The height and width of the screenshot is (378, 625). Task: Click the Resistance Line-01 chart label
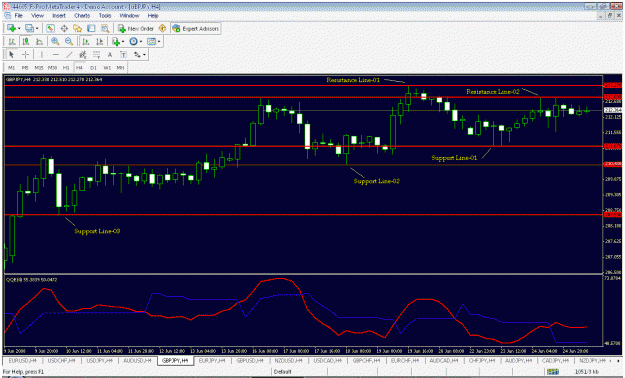(x=353, y=80)
